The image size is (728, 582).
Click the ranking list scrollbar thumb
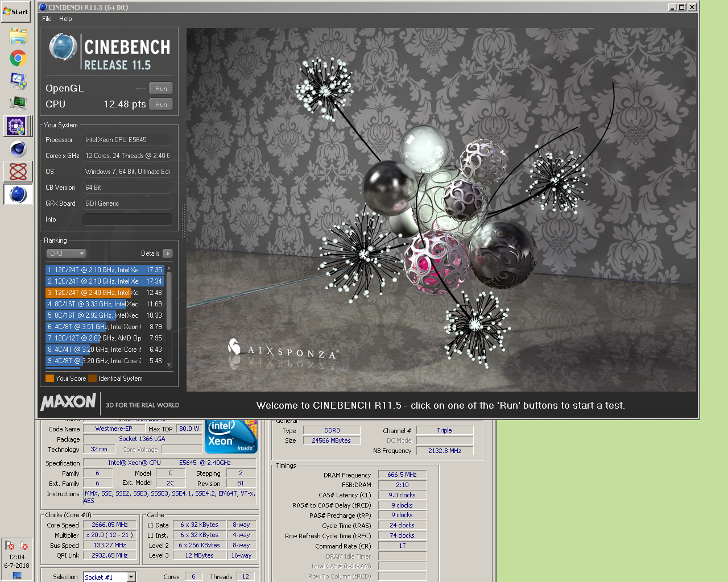(x=169, y=300)
